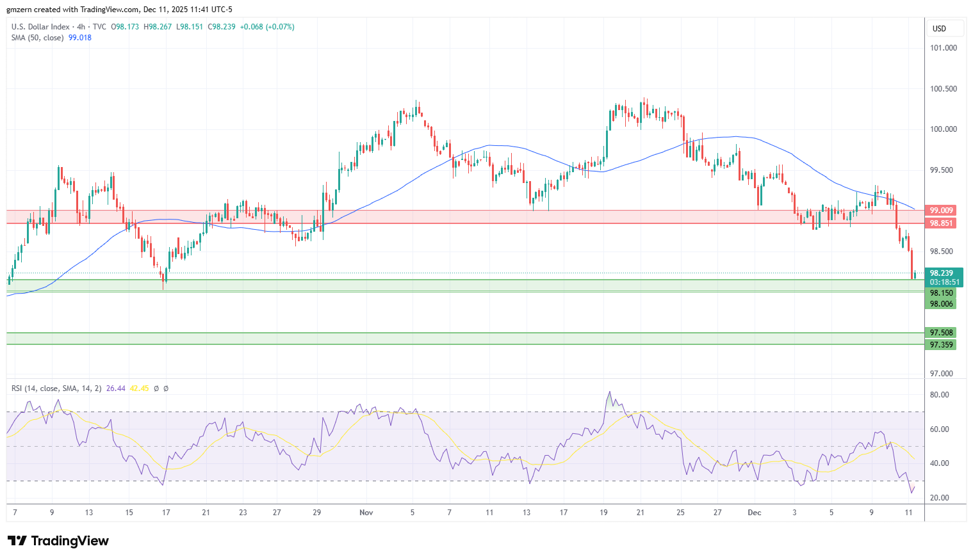Select the SMA value 99.018
Image resolution: width=973 pixels, height=560 pixels.
point(80,38)
